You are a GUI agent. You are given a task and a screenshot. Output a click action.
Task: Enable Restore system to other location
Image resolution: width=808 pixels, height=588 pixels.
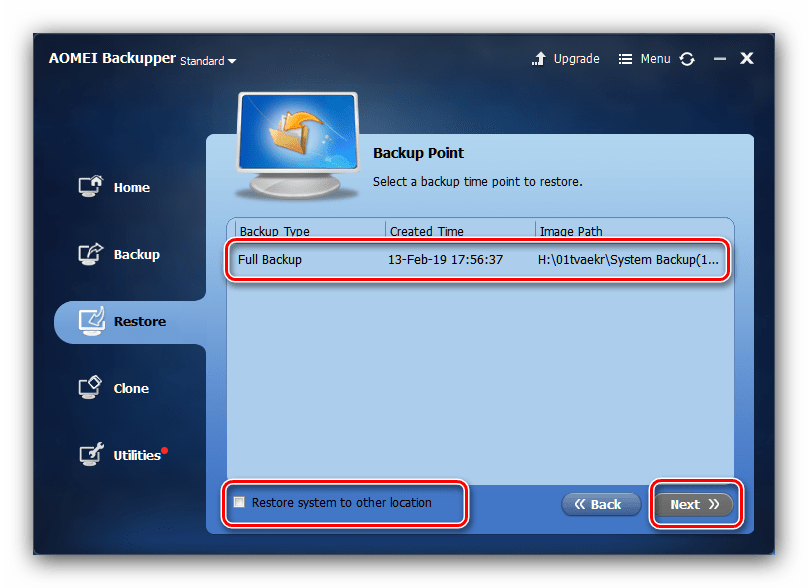point(239,502)
